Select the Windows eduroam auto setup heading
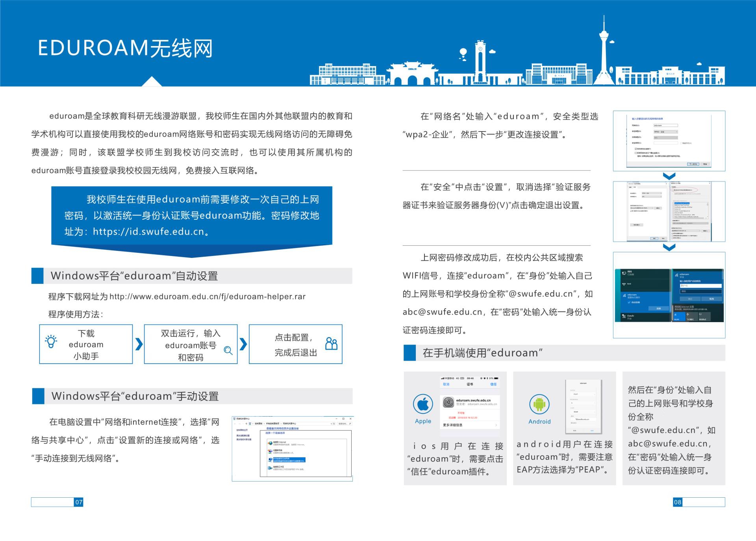756x541 pixels. click(x=134, y=276)
